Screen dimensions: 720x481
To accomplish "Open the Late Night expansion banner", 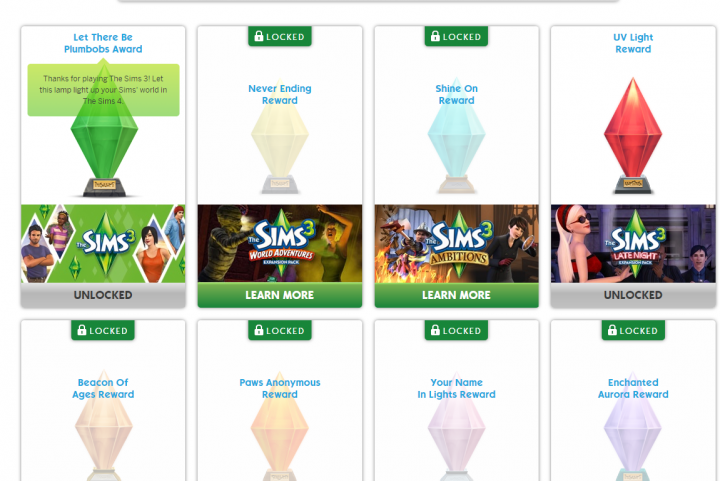I will click(633, 244).
